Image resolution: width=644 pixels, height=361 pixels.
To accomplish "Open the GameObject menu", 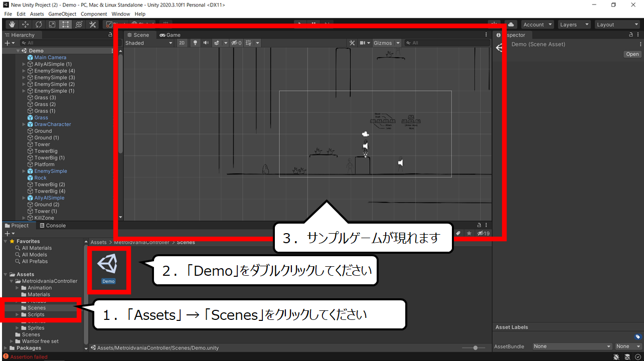I will [62, 14].
